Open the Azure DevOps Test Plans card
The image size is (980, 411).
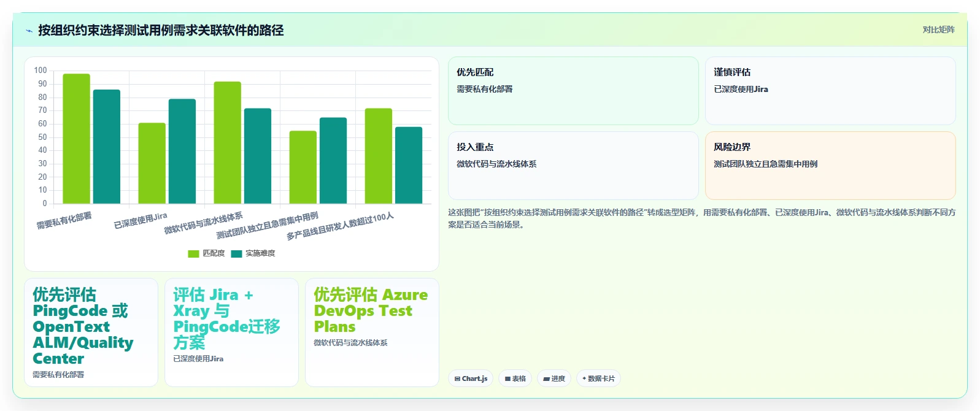(x=372, y=332)
